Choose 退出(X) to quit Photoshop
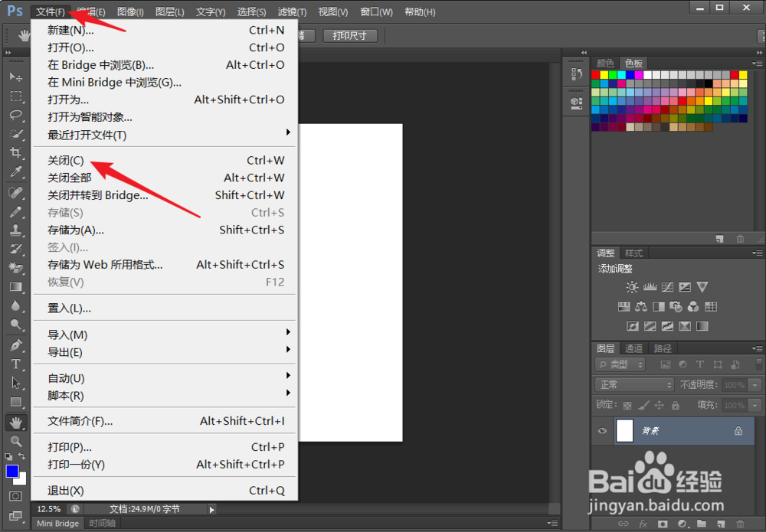 pos(164,491)
